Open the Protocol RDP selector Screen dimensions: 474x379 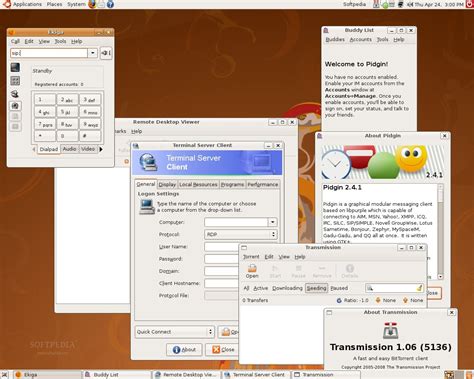tap(240, 234)
